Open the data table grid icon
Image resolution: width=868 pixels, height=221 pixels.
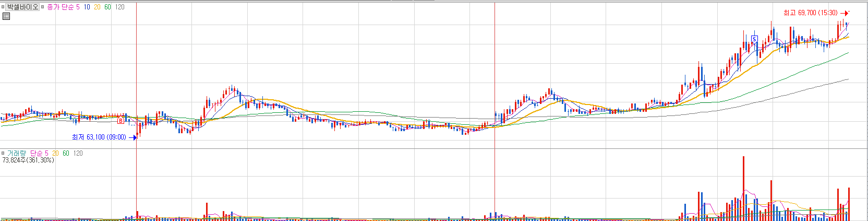[x=6, y=16]
